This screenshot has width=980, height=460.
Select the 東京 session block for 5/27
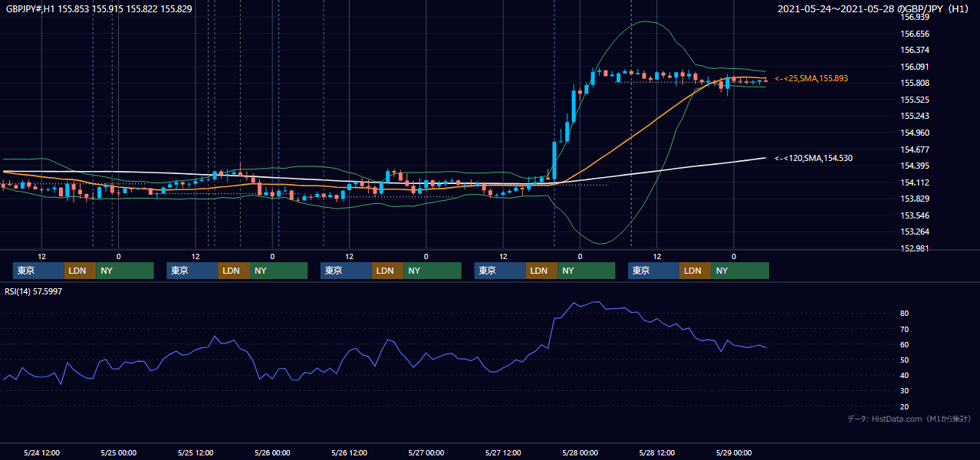[x=500, y=271]
